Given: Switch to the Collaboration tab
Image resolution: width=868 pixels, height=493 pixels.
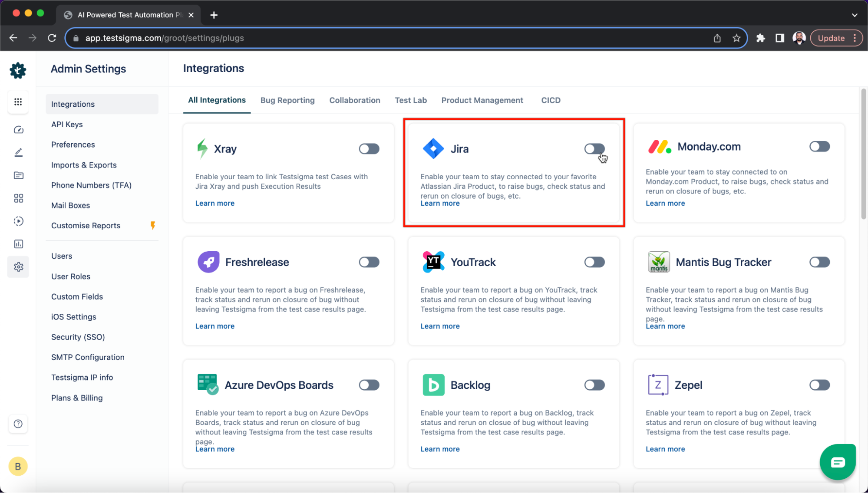Looking at the screenshot, I should coord(354,100).
